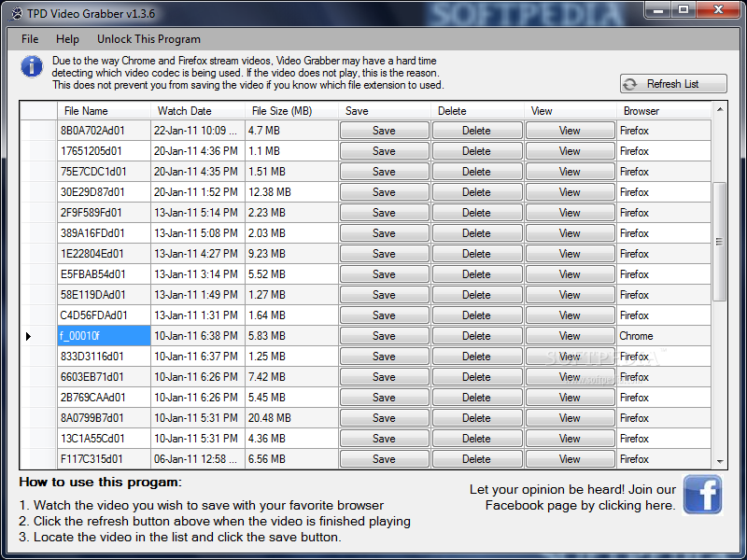
Task: Select file name cell 75E7CDC1d01
Action: (x=104, y=172)
